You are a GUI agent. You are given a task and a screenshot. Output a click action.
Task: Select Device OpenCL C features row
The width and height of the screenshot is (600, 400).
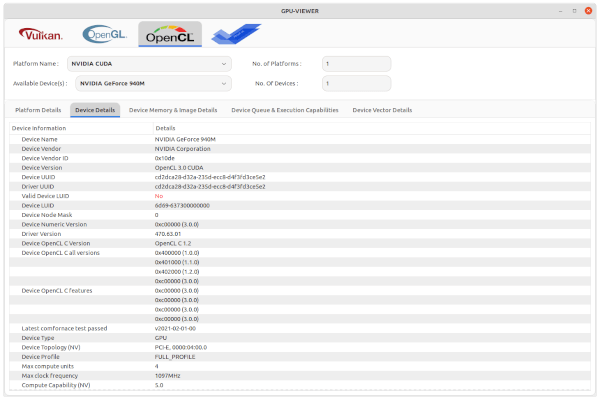click(300, 291)
